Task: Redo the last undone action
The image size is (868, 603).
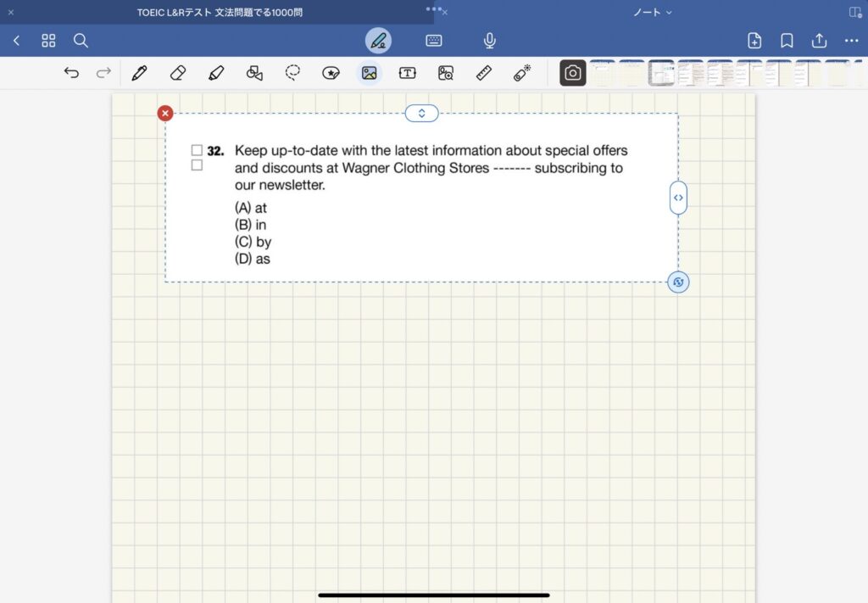Action: 103,73
